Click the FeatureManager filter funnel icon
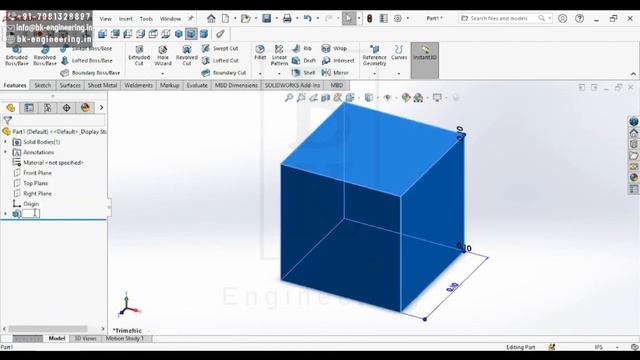Viewport: 640px width, 360px height. point(7,120)
